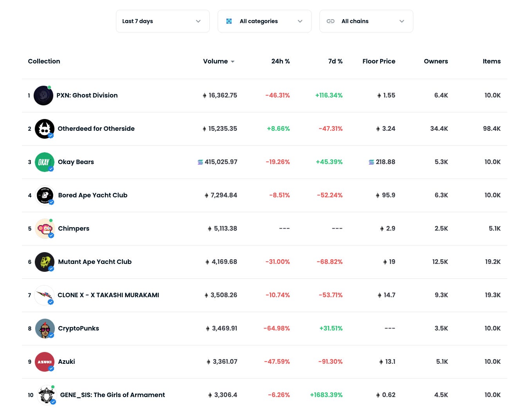Open Okay Bears logo avatar
Screen dimensions: 532x410
[45, 162]
